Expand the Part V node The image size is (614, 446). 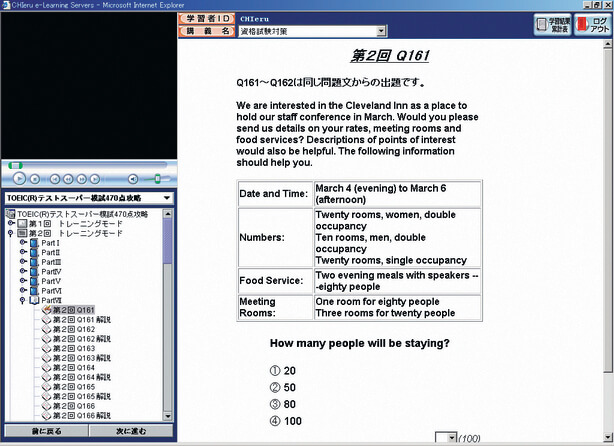(23, 280)
